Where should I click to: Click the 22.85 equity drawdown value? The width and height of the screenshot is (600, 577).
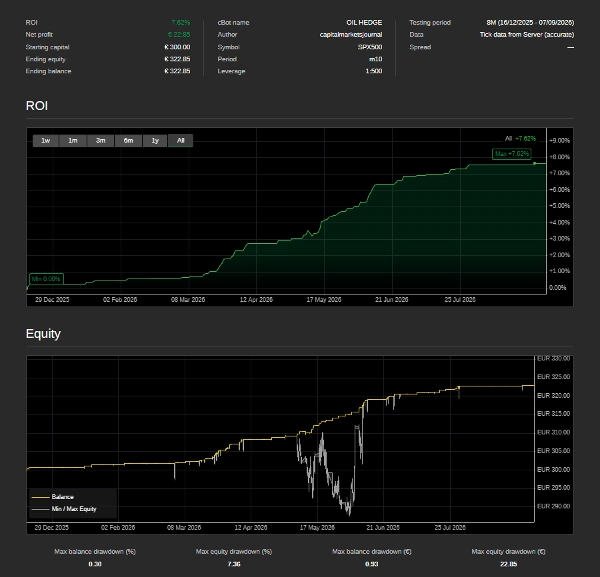pyautogui.click(x=508, y=564)
